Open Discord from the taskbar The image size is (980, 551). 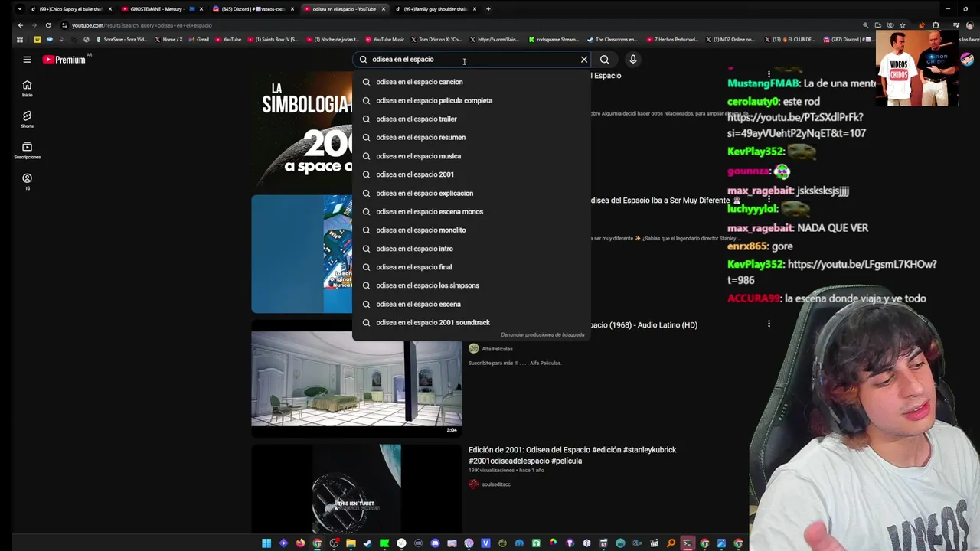tap(435, 543)
